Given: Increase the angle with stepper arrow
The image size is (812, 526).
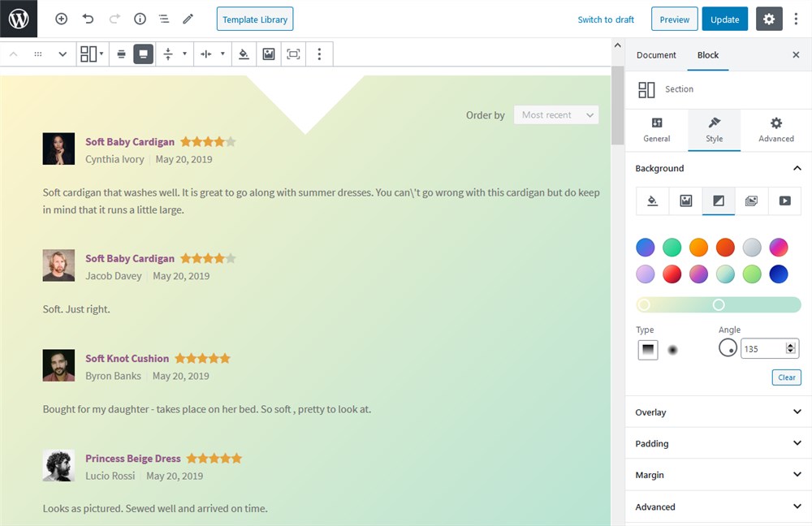Looking at the screenshot, I should point(791,345).
